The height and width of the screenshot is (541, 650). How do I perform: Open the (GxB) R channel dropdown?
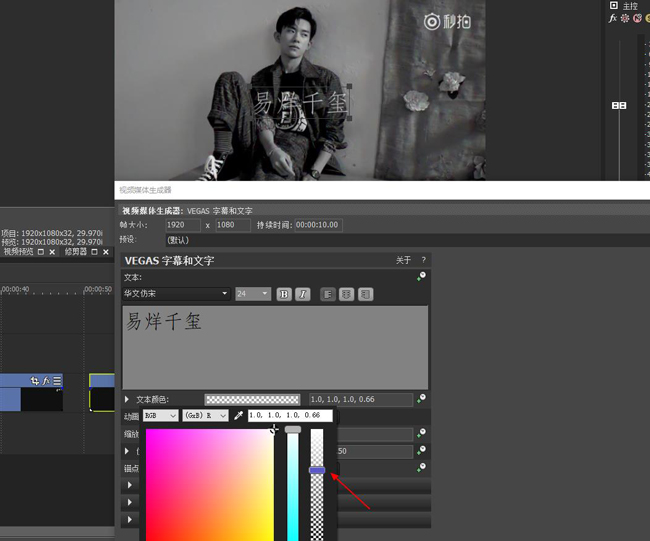(x=206, y=415)
